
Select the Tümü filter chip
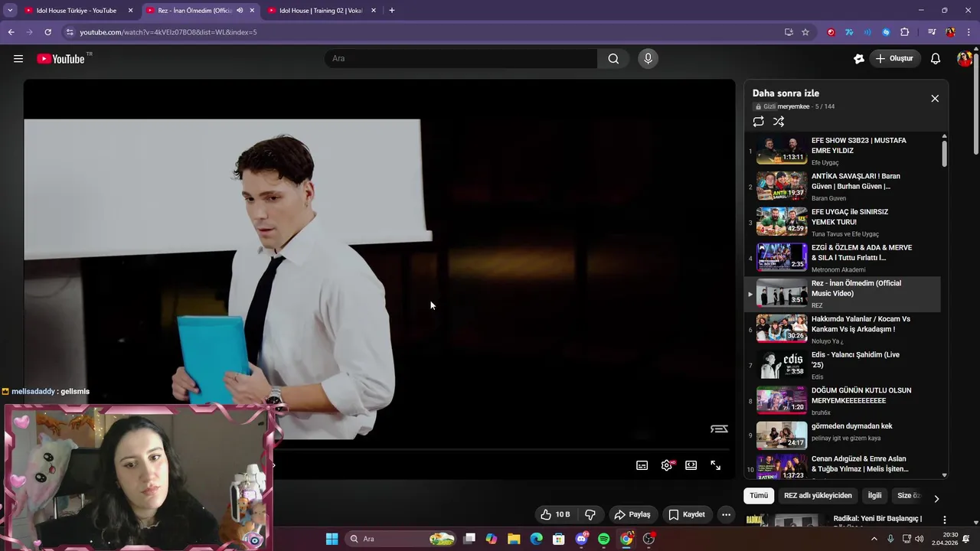tap(759, 496)
